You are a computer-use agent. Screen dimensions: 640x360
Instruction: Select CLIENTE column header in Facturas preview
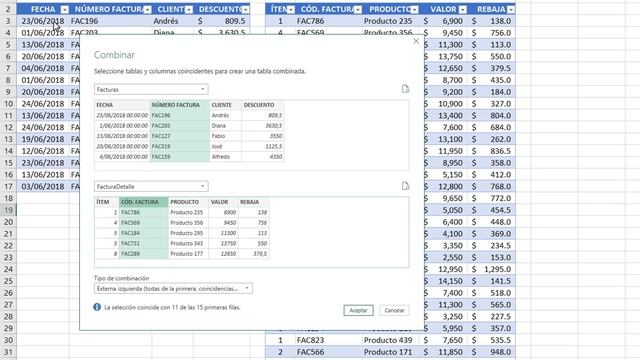click(x=225, y=105)
